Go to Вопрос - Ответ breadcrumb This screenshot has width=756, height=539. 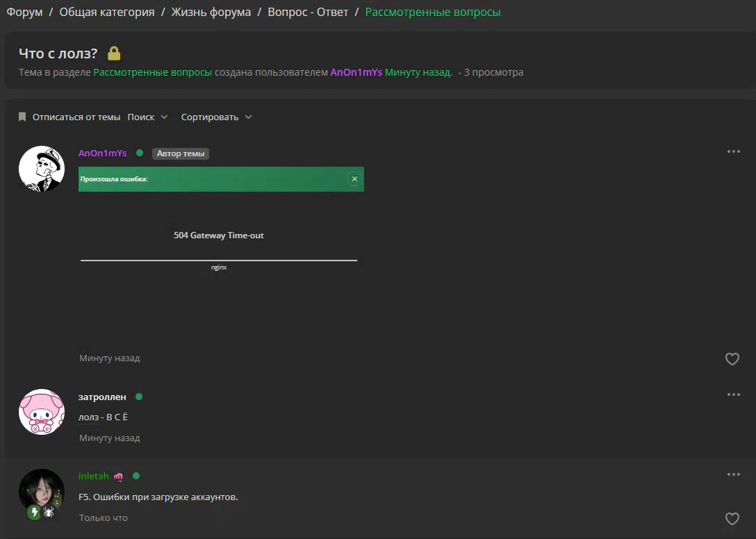(x=308, y=12)
